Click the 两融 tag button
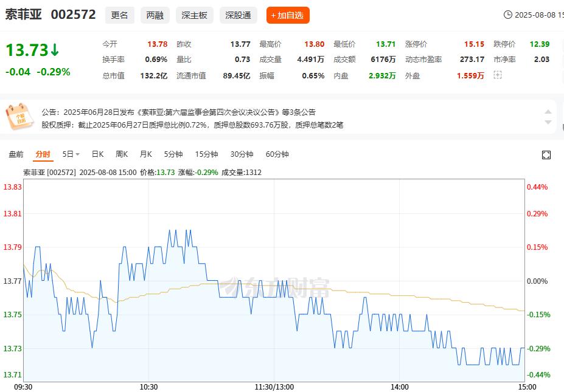 [155, 15]
